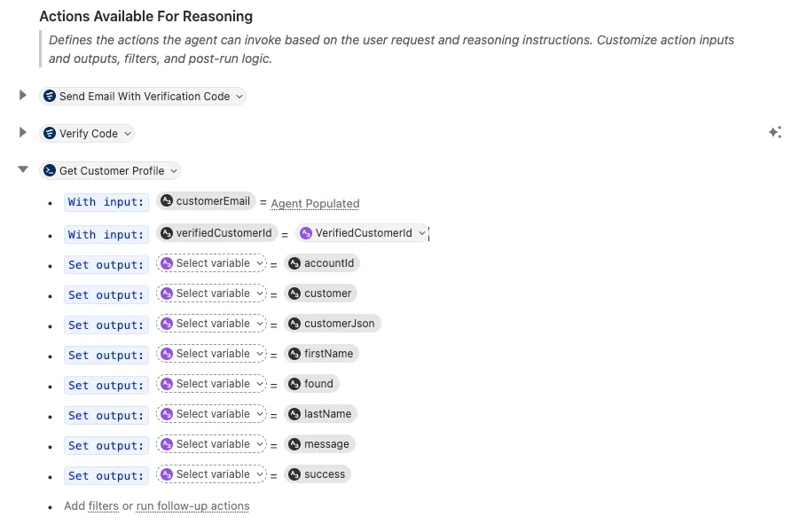
Task: Click the run follow-up actions link
Action: coord(192,506)
